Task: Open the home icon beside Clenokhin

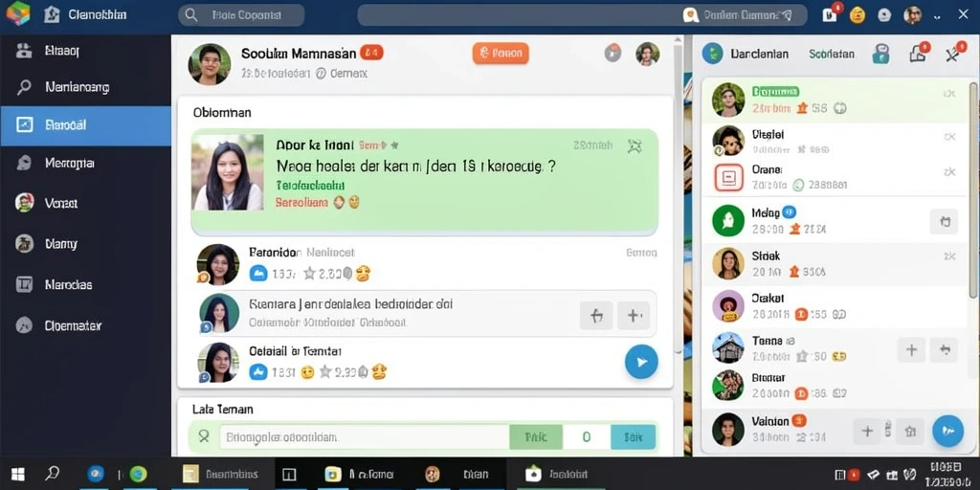Action: (x=52, y=15)
